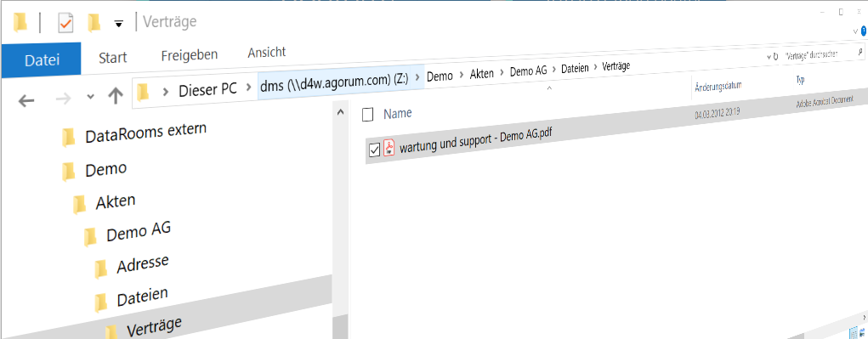
Task: Click the PDF icon of wartung und support
Action: pyautogui.click(x=389, y=147)
